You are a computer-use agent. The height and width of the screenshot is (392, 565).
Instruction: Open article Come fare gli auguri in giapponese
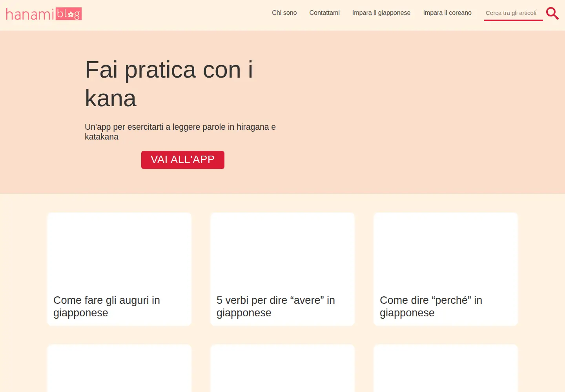tap(119, 269)
